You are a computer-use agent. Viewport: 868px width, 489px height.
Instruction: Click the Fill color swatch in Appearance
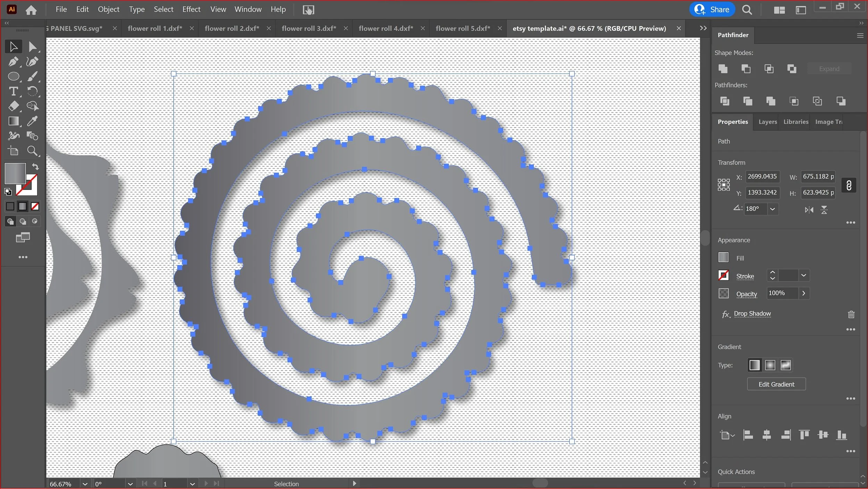723,257
